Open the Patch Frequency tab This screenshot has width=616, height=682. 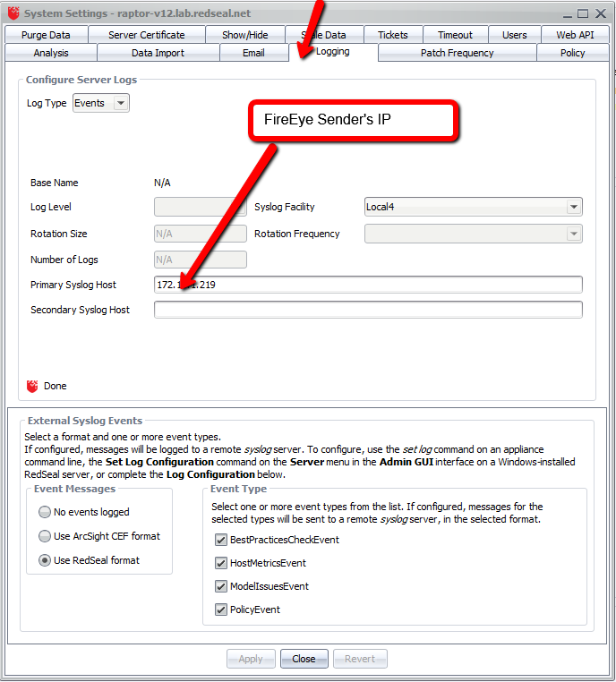pos(458,53)
